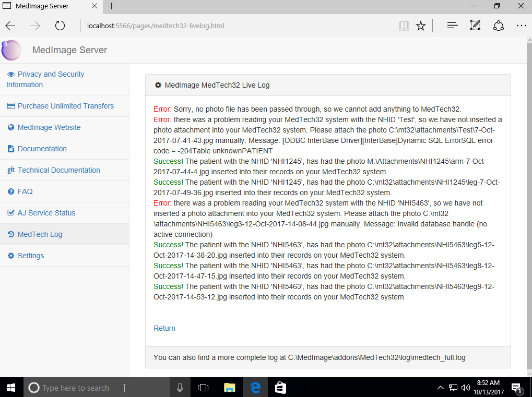Open the Settings page link
This screenshot has width=532, height=397.
(x=30, y=256)
